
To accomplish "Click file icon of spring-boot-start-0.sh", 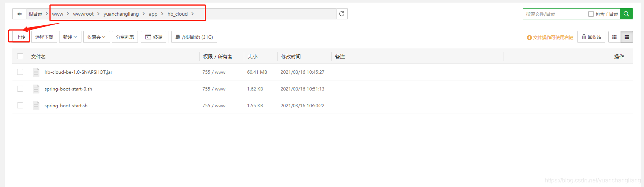I will [x=36, y=89].
